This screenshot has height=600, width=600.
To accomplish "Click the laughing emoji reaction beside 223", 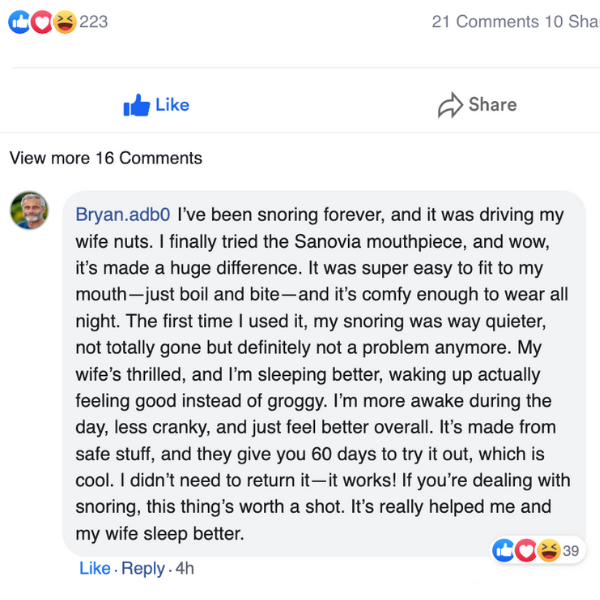I will (x=64, y=22).
